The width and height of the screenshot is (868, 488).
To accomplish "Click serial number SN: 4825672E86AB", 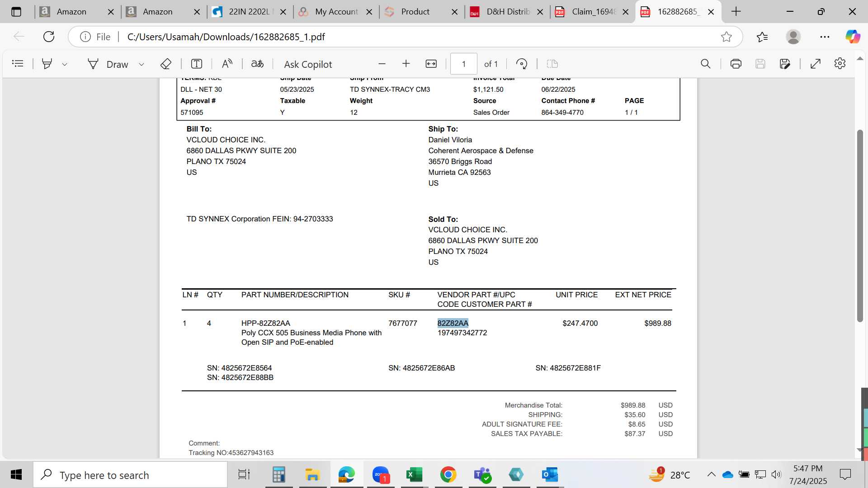I will (x=421, y=368).
